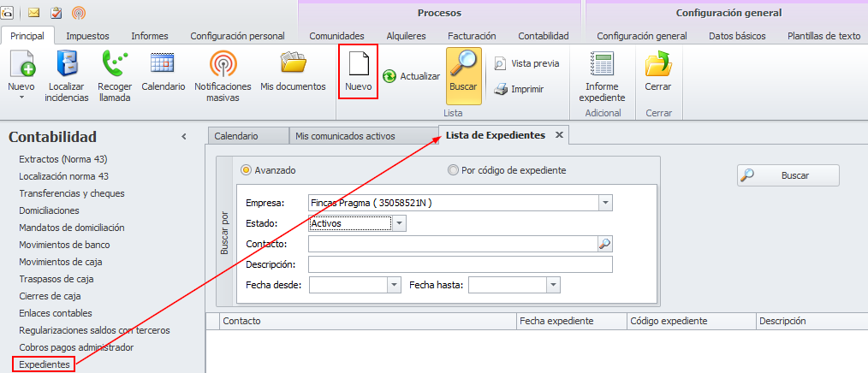Open the Fecha hasta date dropdown
868x373 pixels.
554,285
